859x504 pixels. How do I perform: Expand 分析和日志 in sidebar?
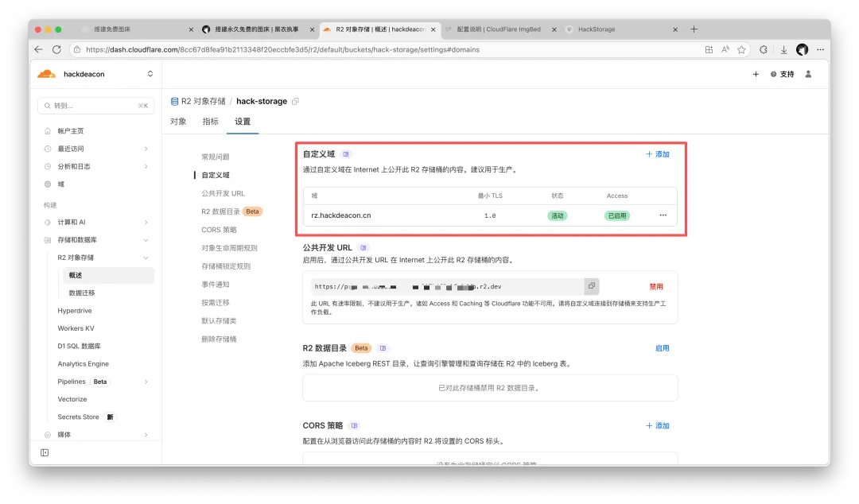[x=146, y=166]
